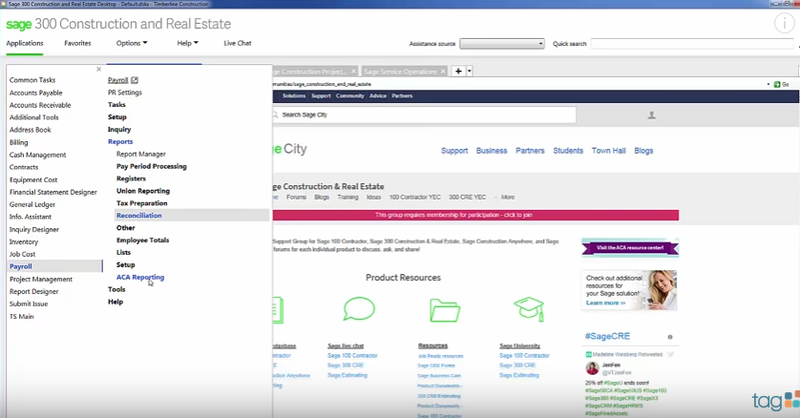Select Common Tasks in application list

32,80
